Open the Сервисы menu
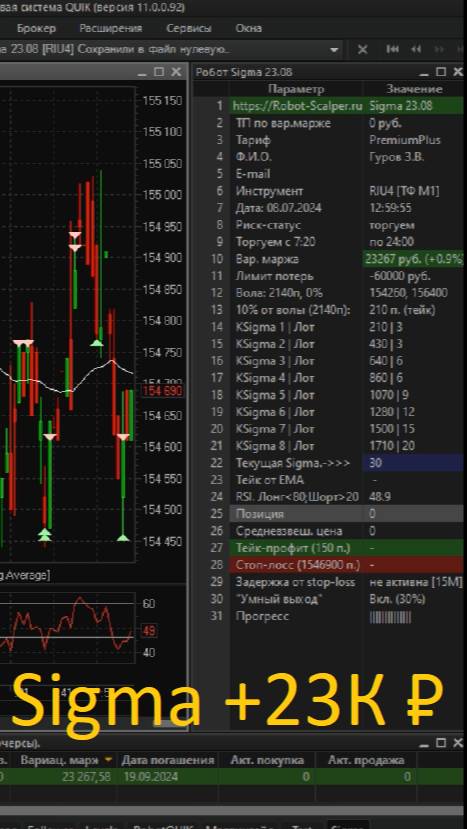 (189, 28)
